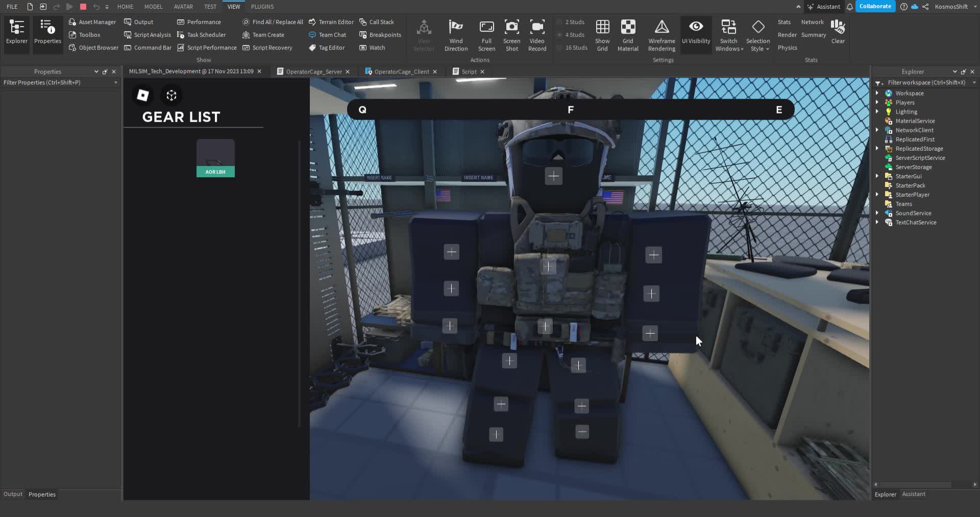
Task: Select the Wind Direction tool
Action: pyautogui.click(x=456, y=34)
